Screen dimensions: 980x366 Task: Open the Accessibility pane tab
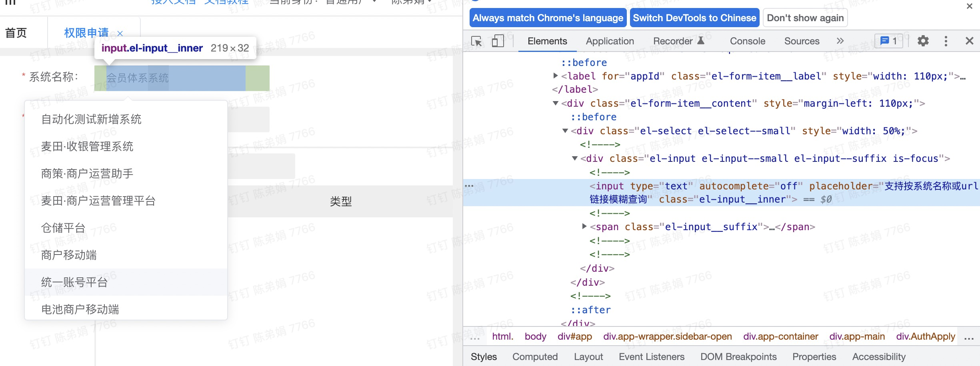(879, 357)
